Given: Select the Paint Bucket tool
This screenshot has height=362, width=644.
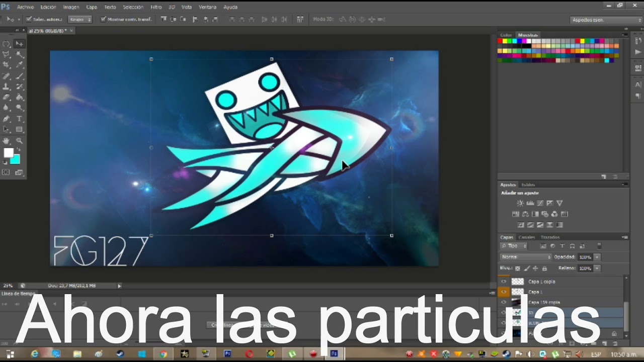Looking at the screenshot, I should [x=20, y=98].
